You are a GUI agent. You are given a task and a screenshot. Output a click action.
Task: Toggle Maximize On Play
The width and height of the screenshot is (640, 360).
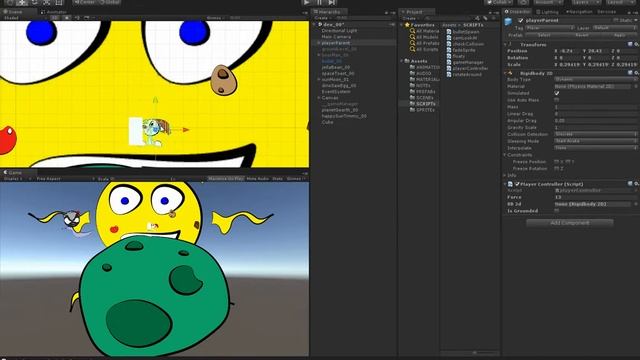226,179
